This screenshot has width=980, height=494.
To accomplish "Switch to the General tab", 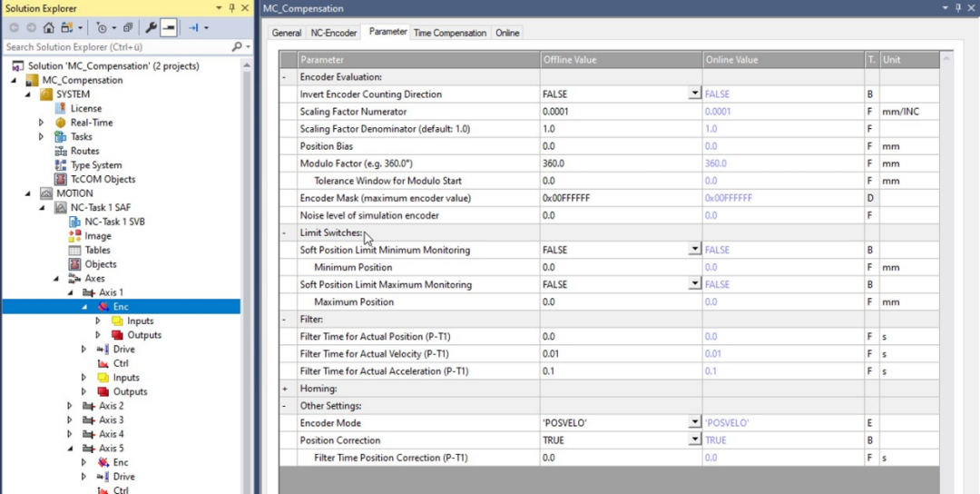I will point(286,33).
